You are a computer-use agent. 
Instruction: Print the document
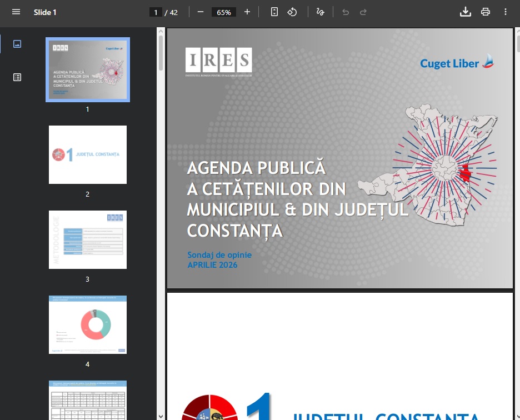pyautogui.click(x=486, y=12)
